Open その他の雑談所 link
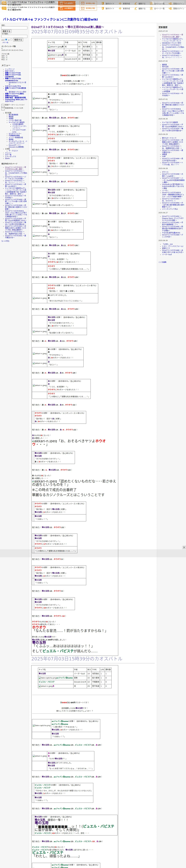 coord(18,124)
